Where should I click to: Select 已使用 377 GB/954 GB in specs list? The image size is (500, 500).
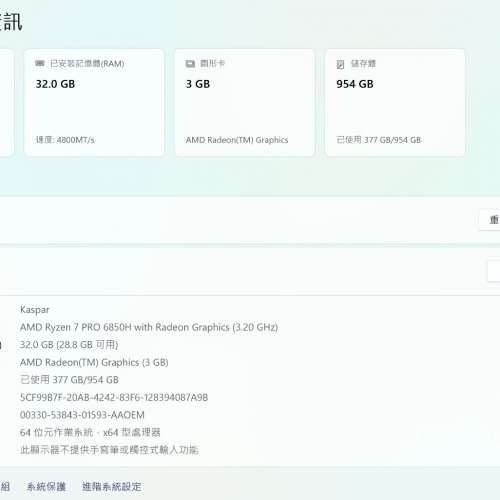click(69, 380)
